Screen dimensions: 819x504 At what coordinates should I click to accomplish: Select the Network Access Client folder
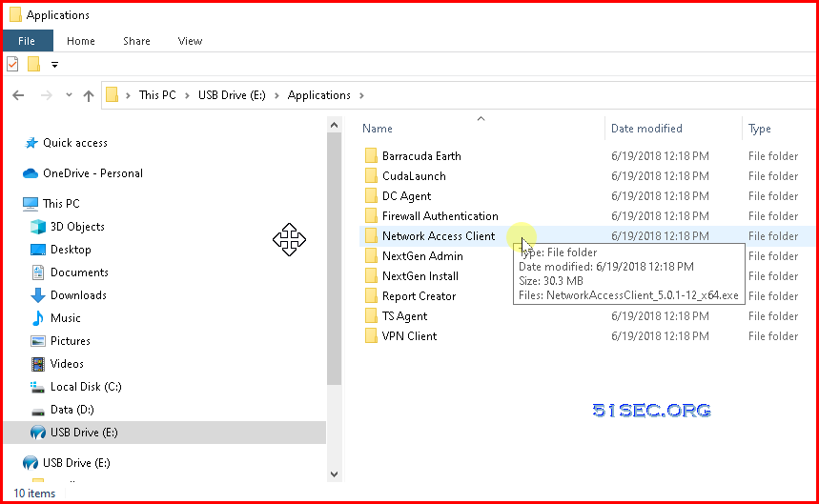click(x=439, y=236)
